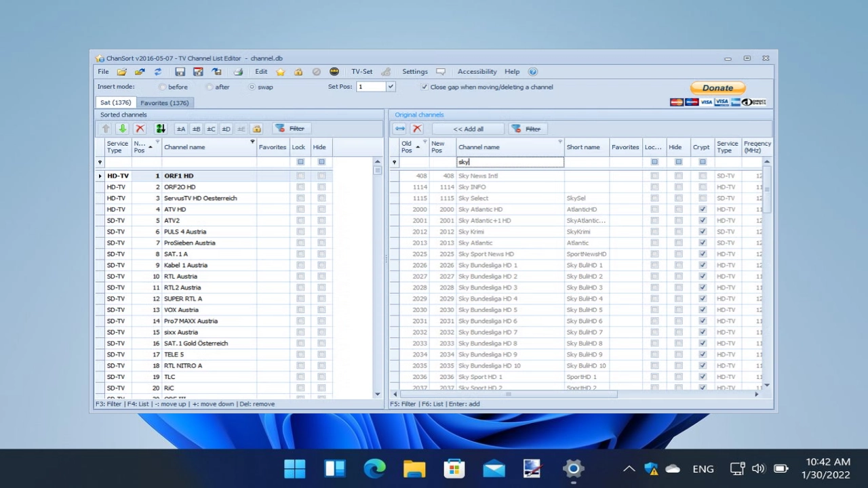
Task: Open File Explorer from the taskbar
Action: (414, 468)
